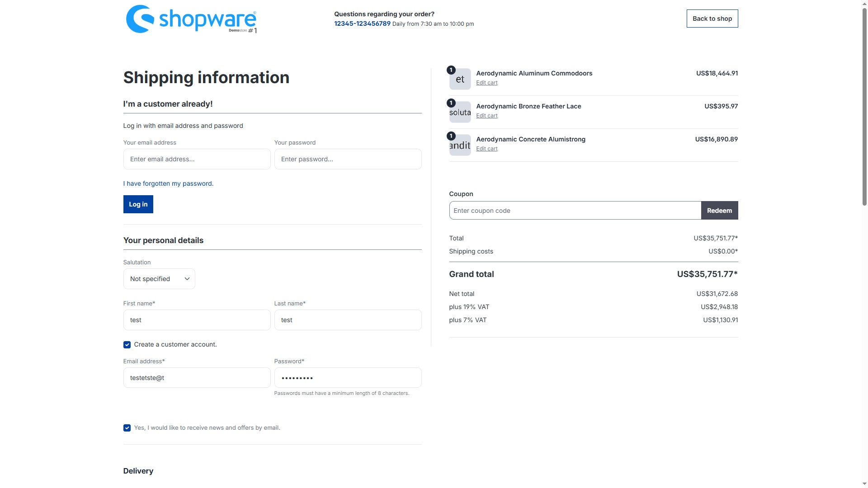The image size is (868, 488).
Task: Redeem the coupon code
Action: [x=719, y=211]
